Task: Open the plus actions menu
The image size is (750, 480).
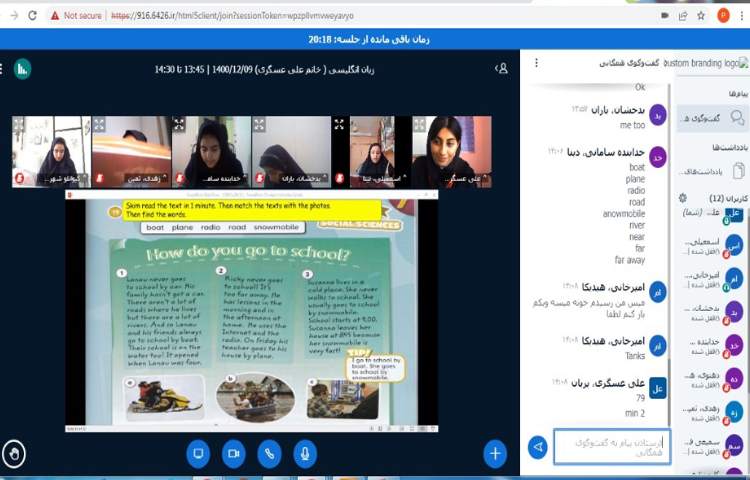Action: 495,453
